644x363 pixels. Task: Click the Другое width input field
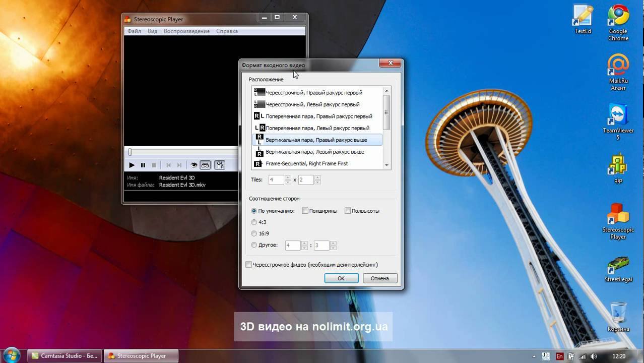point(293,246)
